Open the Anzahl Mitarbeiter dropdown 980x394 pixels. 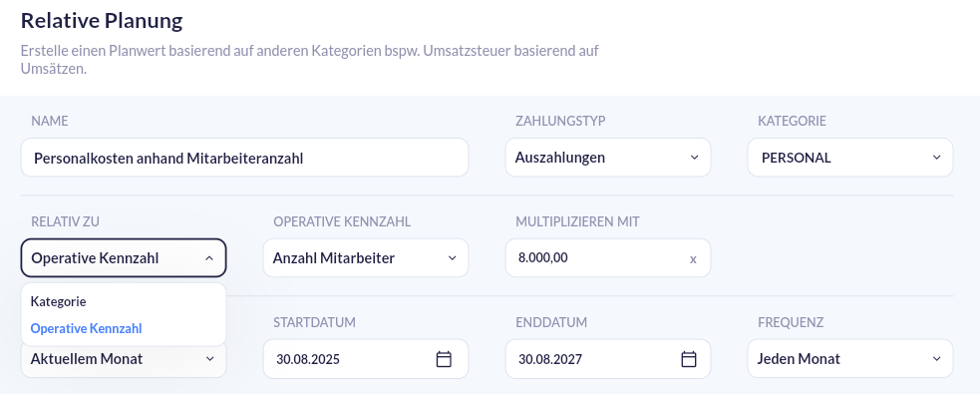366,257
